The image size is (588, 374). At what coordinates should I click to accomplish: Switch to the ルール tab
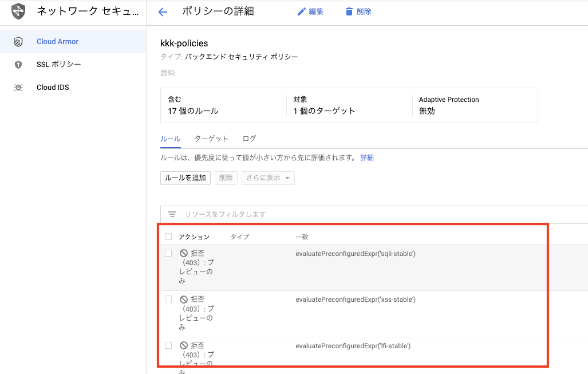click(170, 139)
